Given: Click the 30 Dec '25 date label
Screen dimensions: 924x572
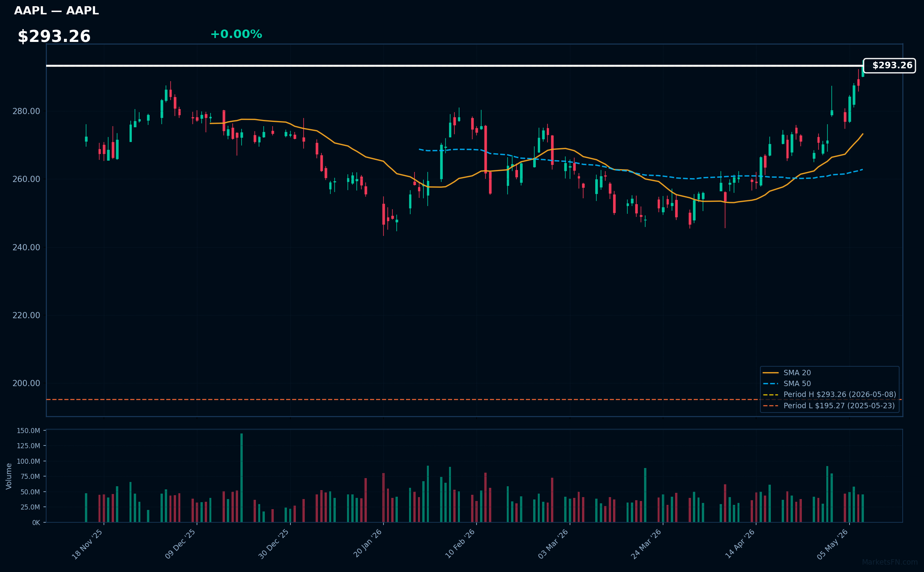Looking at the screenshot, I should 274,544.
